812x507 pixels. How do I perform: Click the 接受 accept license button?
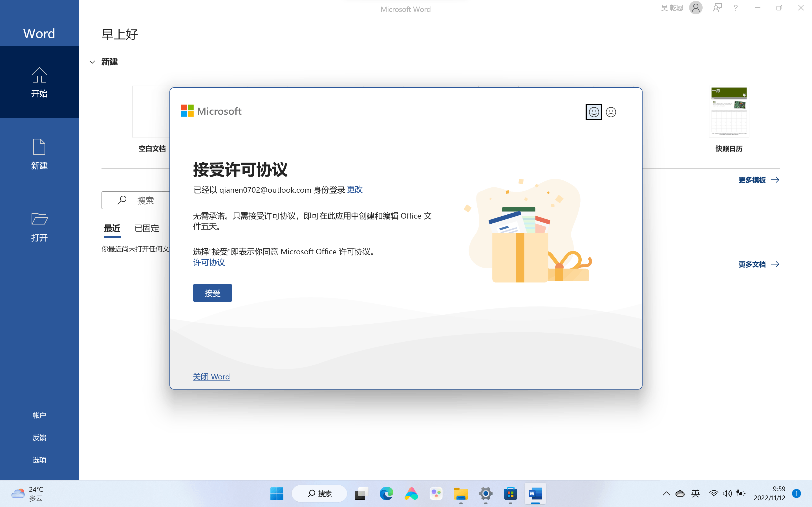(x=212, y=293)
